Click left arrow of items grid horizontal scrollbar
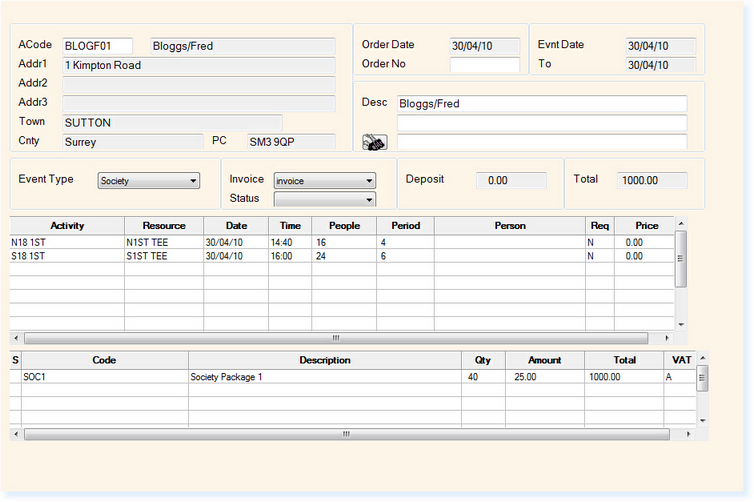This screenshot has height=502, width=754. (17, 434)
